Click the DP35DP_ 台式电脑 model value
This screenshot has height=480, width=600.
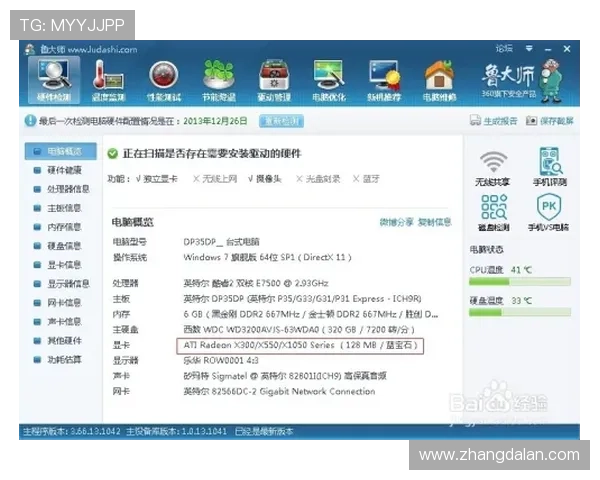221,242
